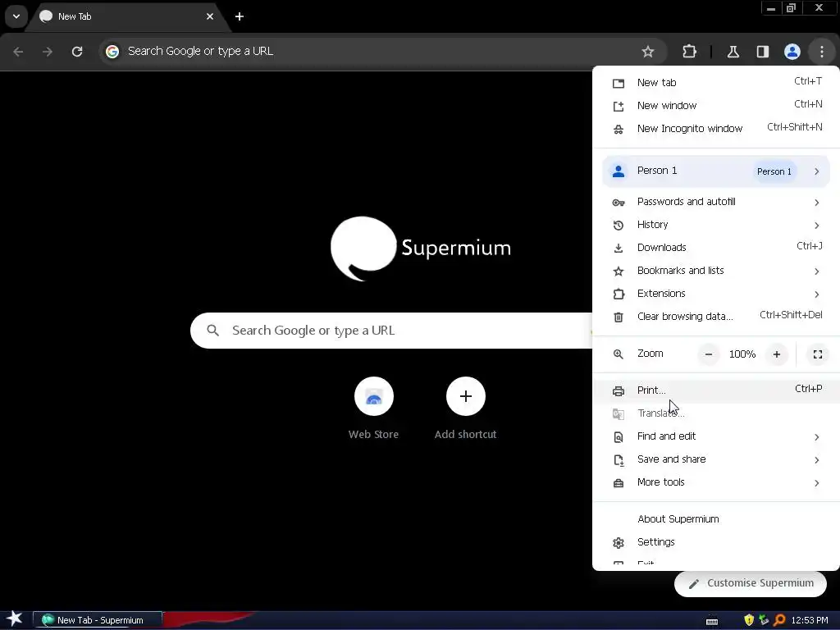Click the Person 1 badge chip
Image resolution: width=840 pixels, height=630 pixels.
(x=774, y=171)
